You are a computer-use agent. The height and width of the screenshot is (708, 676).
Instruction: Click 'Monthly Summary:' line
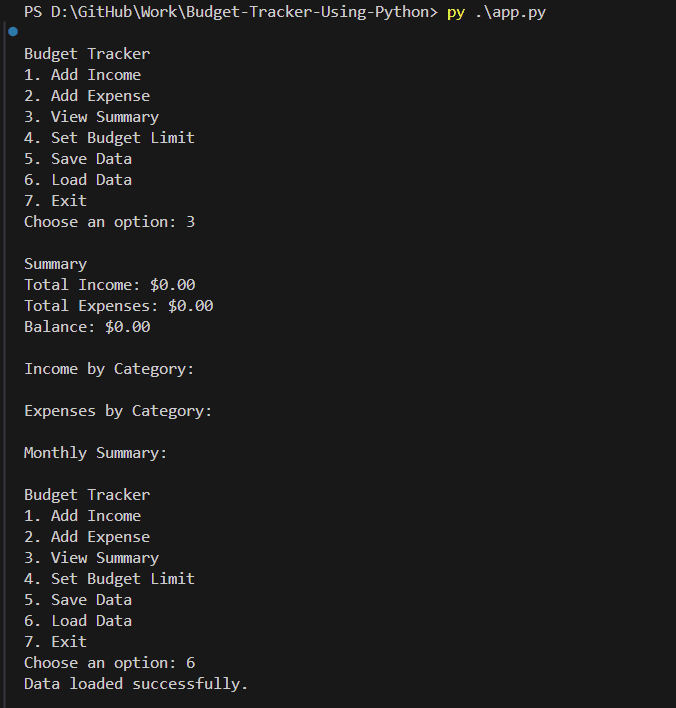click(96, 453)
